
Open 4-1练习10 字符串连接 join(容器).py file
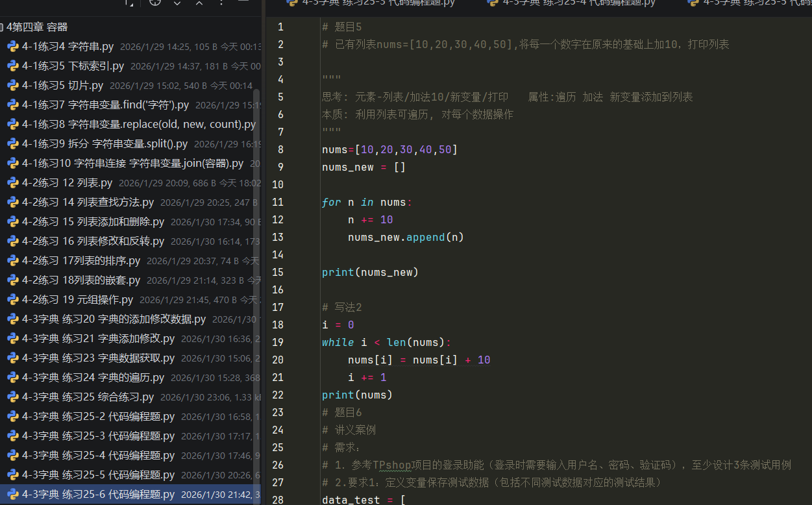[x=132, y=164]
